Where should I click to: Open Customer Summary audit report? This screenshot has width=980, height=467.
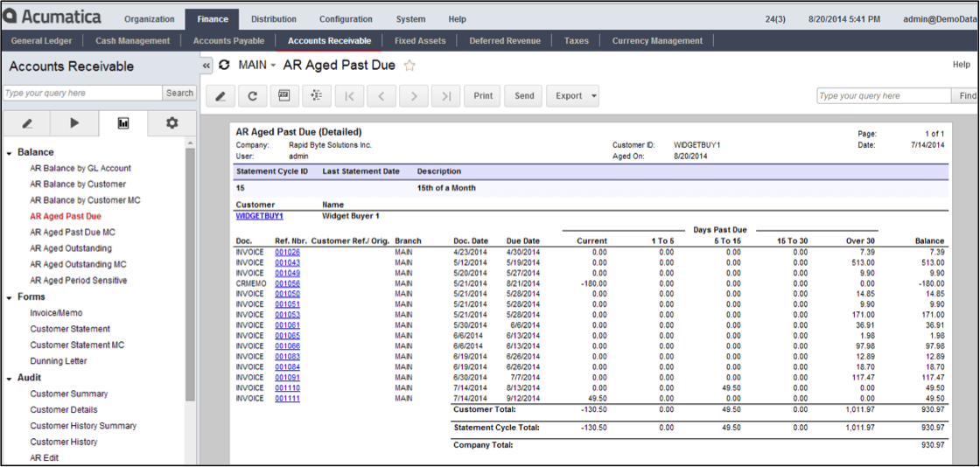point(69,394)
